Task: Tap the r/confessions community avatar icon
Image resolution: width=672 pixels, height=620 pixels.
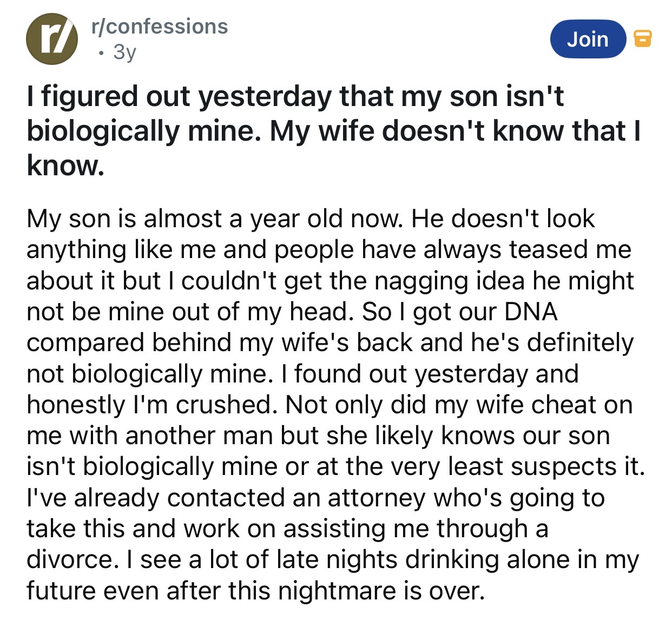Action: [x=52, y=39]
